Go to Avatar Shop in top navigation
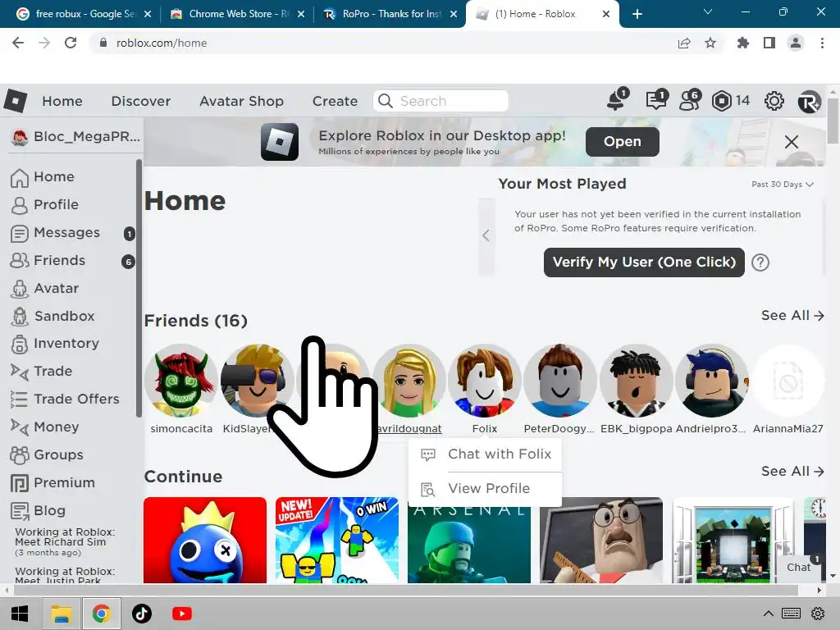Screen dimensions: 840x630 242,101
